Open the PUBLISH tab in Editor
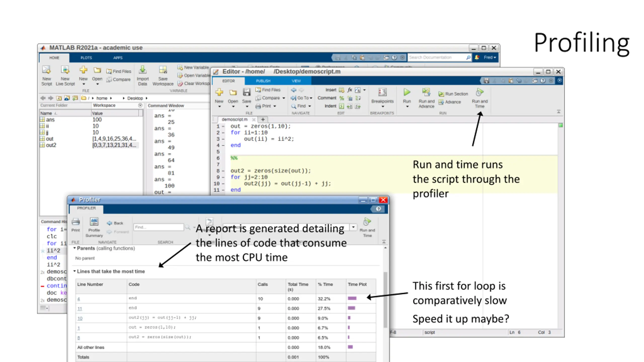 pyautogui.click(x=263, y=81)
